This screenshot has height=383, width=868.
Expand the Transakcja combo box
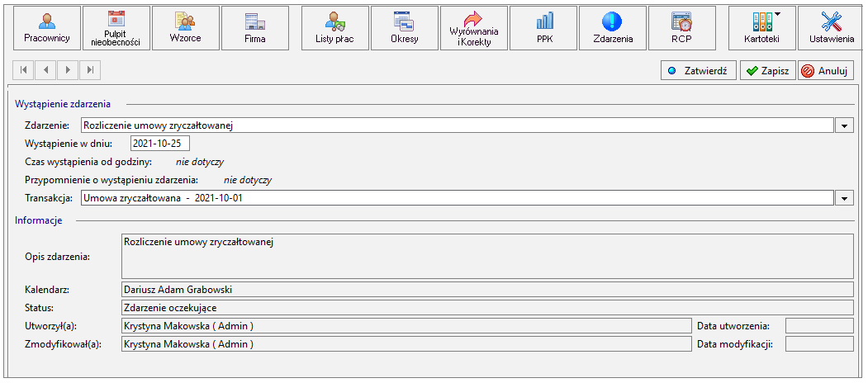(844, 197)
